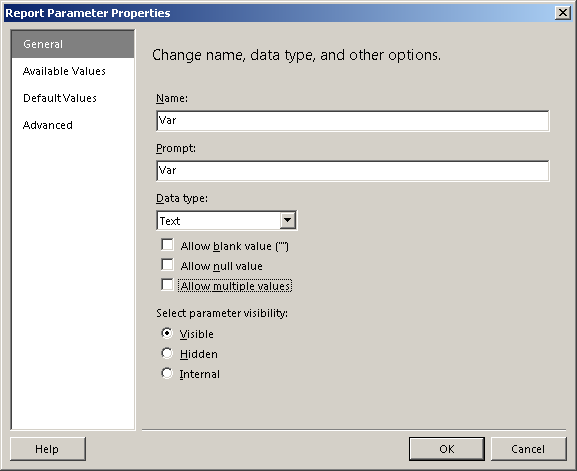Check Allow null value
This screenshot has width=577, height=471.
point(167,265)
